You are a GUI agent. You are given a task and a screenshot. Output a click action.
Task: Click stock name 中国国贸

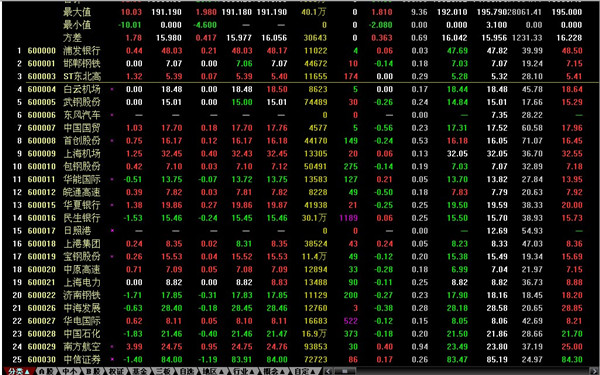click(82, 128)
